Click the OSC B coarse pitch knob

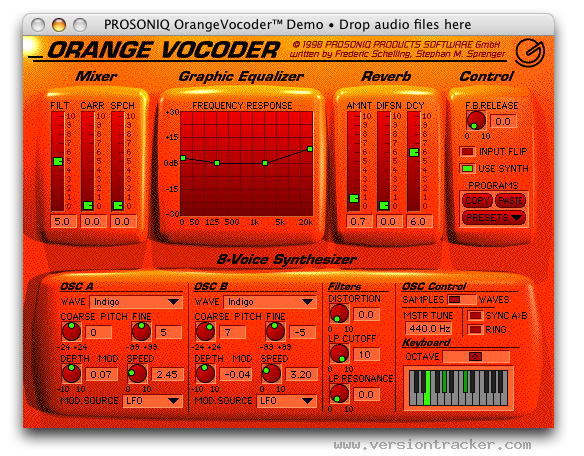coord(205,331)
